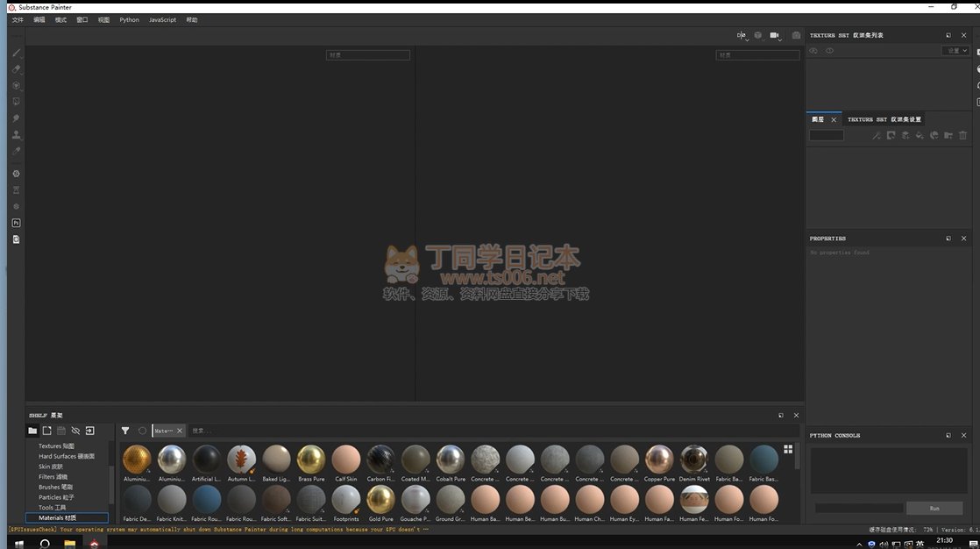
Task: Select Hard Surfaces category in shelf
Action: click(66, 456)
